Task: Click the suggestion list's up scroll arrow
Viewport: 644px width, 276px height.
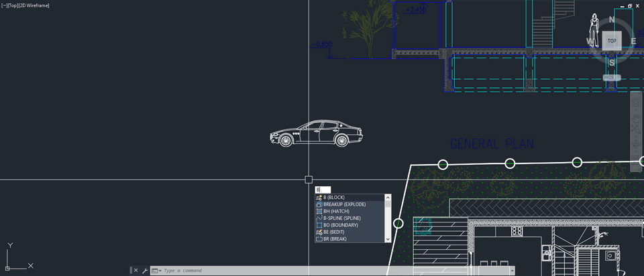Action: tap(388, 197)
